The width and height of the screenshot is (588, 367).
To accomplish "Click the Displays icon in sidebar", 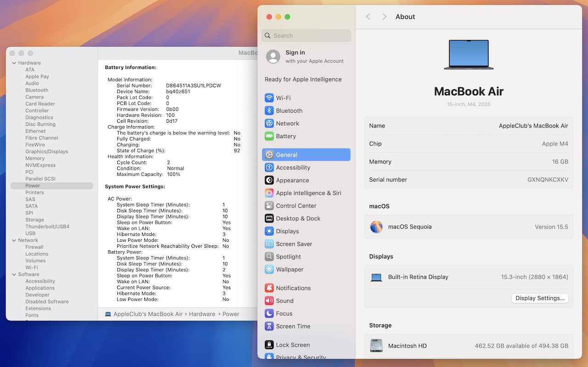I will point(269,231).
